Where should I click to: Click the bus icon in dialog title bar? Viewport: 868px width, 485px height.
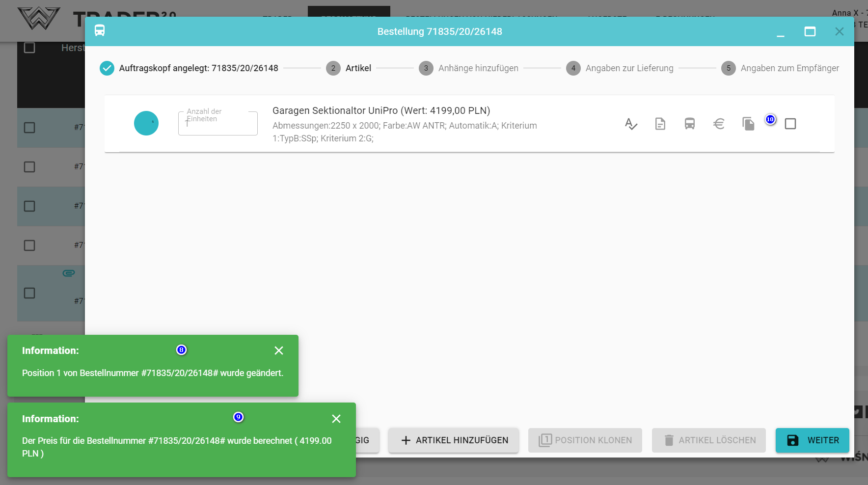[100, 31]
